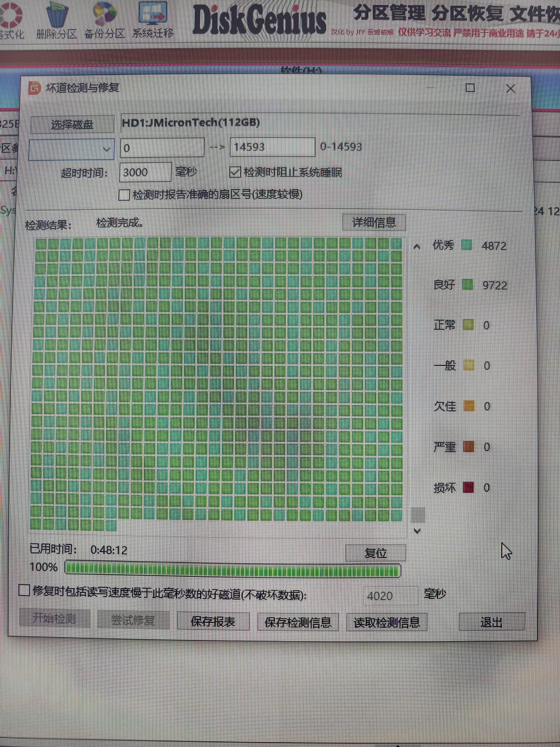560x747 pixels.
Task: Click the Normal (正常) olive color swatch
Action: [468, 325]
